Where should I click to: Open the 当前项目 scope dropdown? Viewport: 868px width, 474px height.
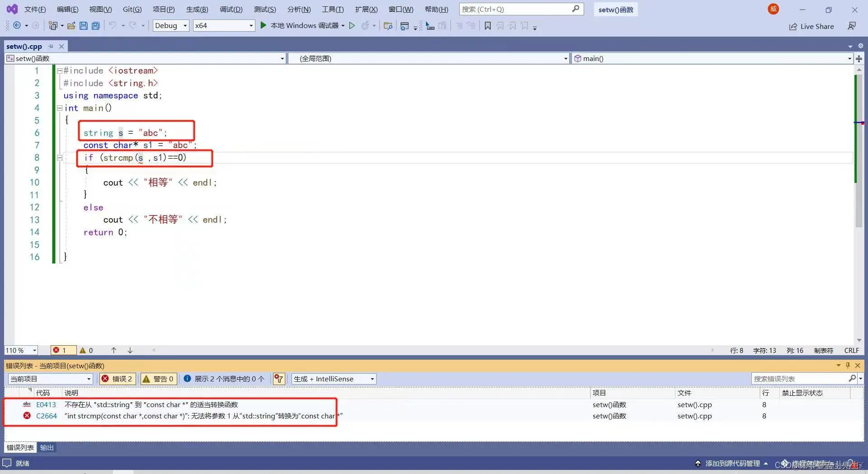pos(50,379)
